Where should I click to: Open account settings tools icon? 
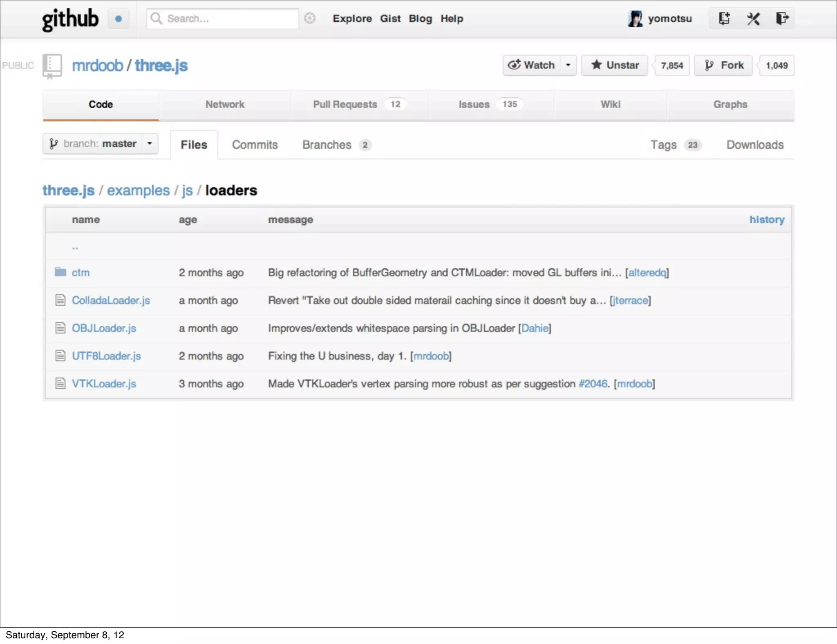[753, 18]
